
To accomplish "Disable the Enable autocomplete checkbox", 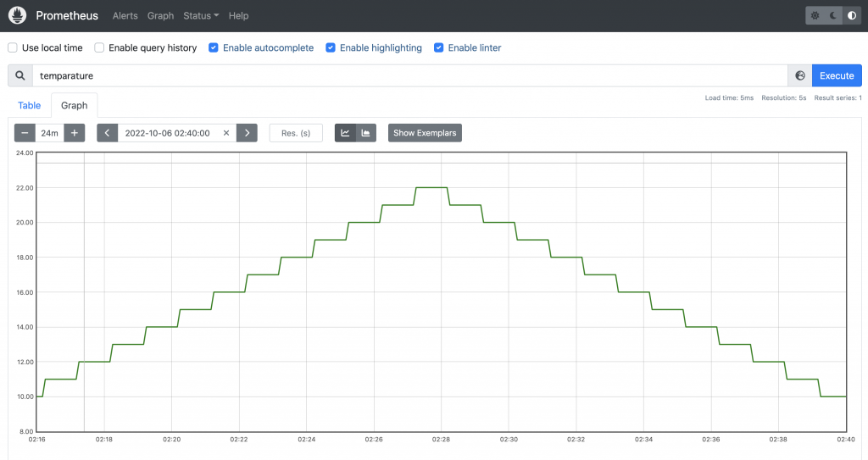I will pos(214,48).
